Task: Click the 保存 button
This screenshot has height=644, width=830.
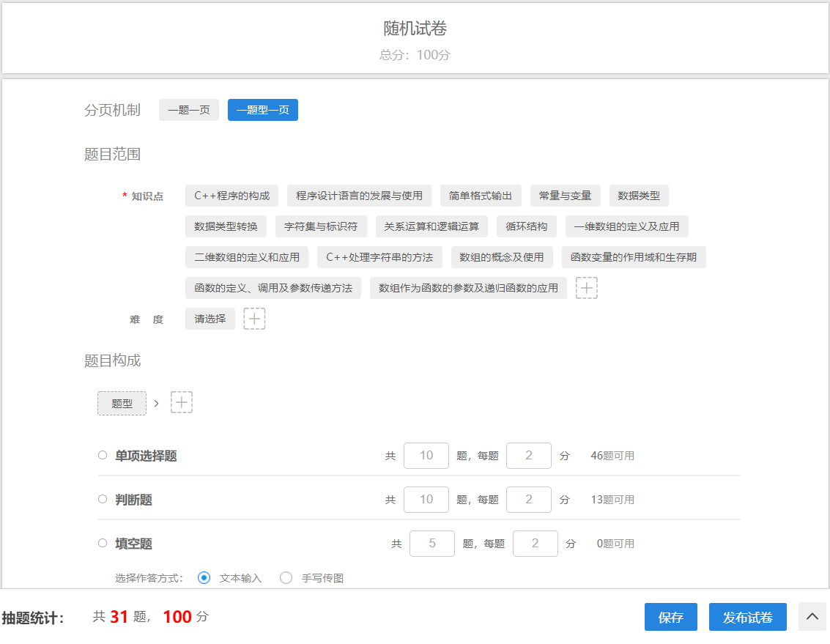Action: pos(671,617)
